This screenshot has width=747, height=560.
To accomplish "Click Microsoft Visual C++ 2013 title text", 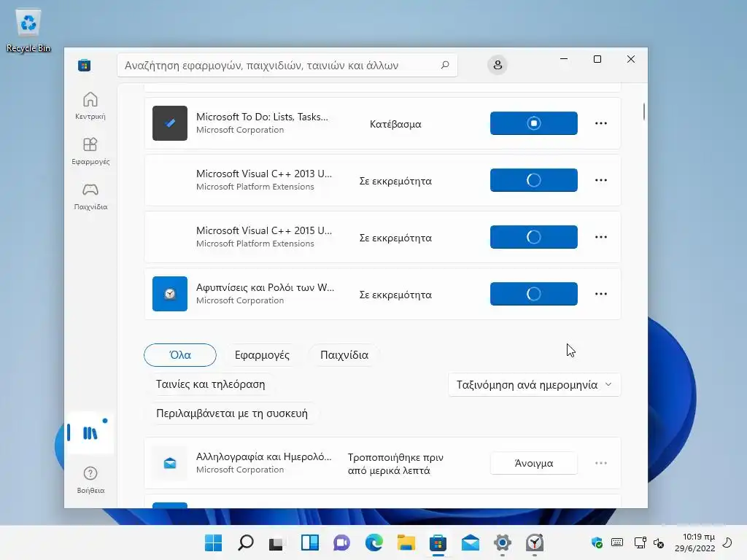I will (264, 174).
